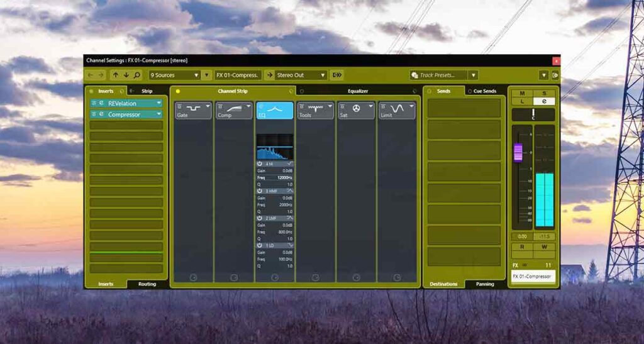Screen dimensions: 644x344
Task: Click the EQ spectrum curve thumbnail
Action: (275, 147)
